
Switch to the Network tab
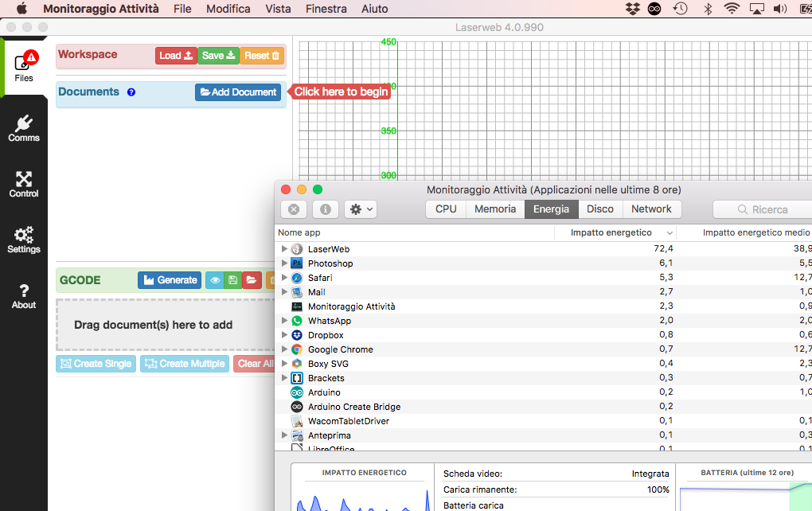click(x=651, y=209)
